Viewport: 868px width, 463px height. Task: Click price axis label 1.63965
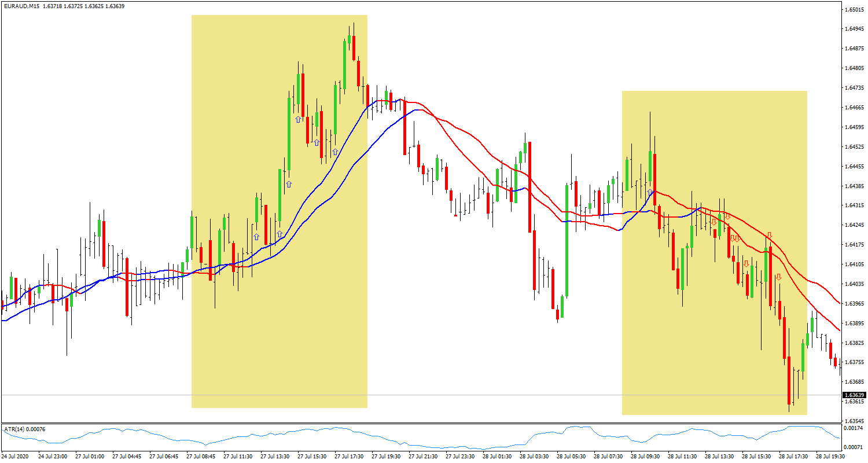coord(854,304)
